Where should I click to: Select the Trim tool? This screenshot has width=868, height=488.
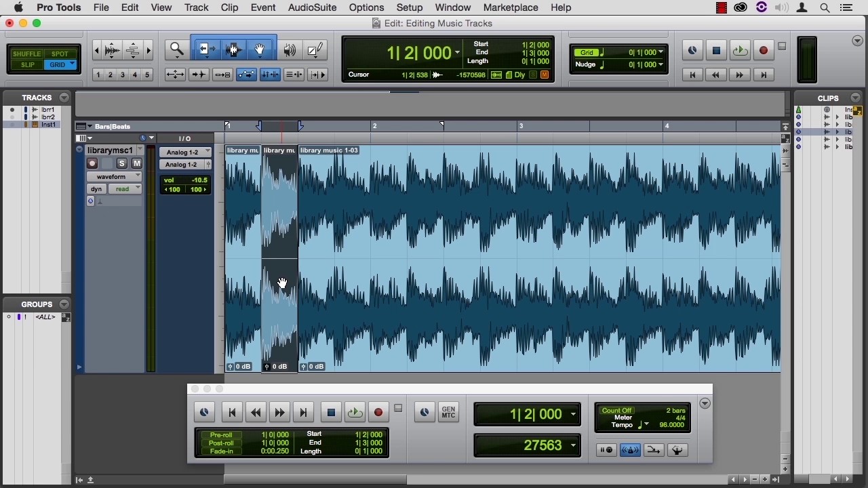pyautogui.click(x=207, y=49)
